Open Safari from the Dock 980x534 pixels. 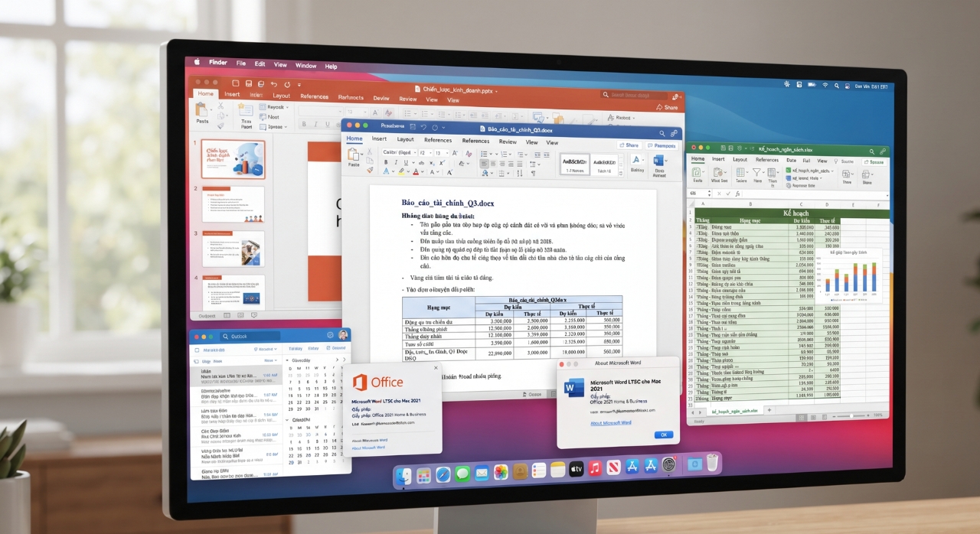[443, 474]
